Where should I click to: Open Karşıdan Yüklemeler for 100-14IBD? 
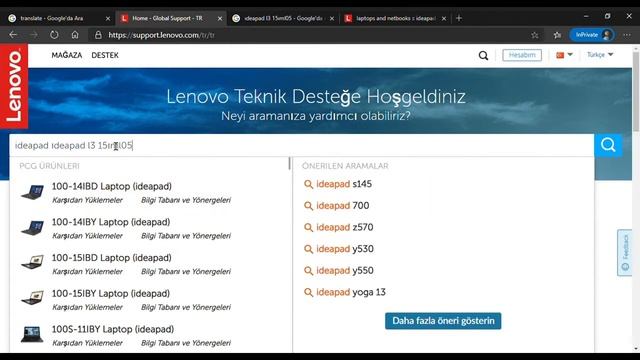[x=87, y=200]
